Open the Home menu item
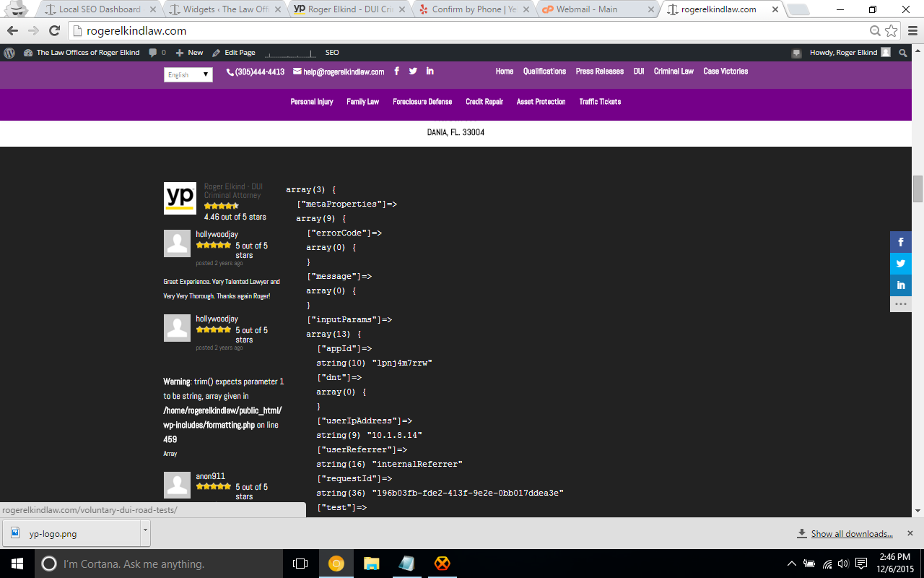924x578 pixels. click(x=505, y=71)
